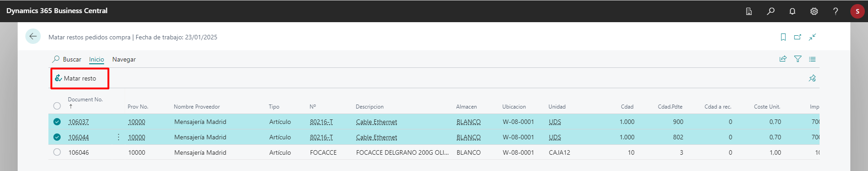Pin the action bar icon
Screen dimensions: 868x171
click(812, 78)
